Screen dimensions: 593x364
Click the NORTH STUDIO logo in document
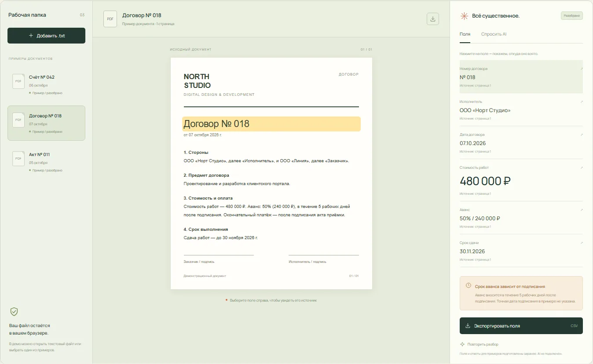[197, 81]
